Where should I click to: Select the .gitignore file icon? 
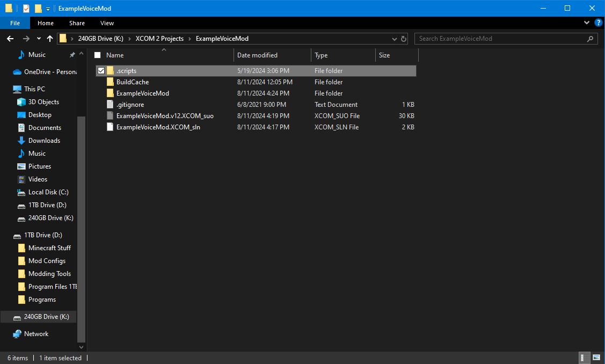click(110, 104)
